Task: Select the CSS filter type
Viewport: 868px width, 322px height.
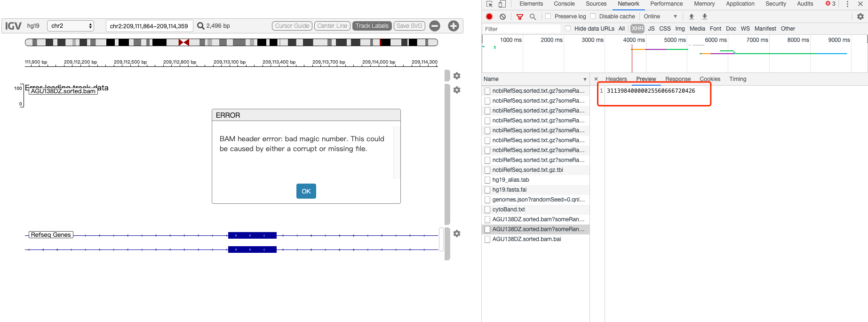Action: [665, 29]
